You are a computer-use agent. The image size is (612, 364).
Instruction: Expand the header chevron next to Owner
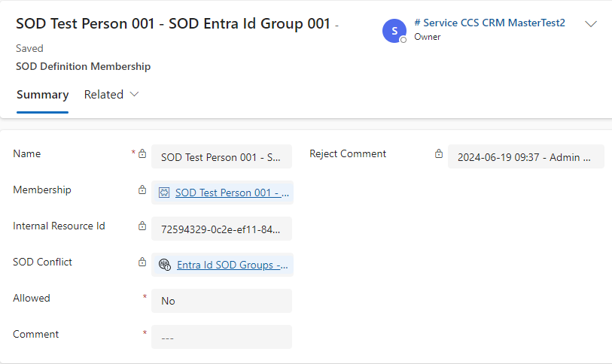[591, 24]
